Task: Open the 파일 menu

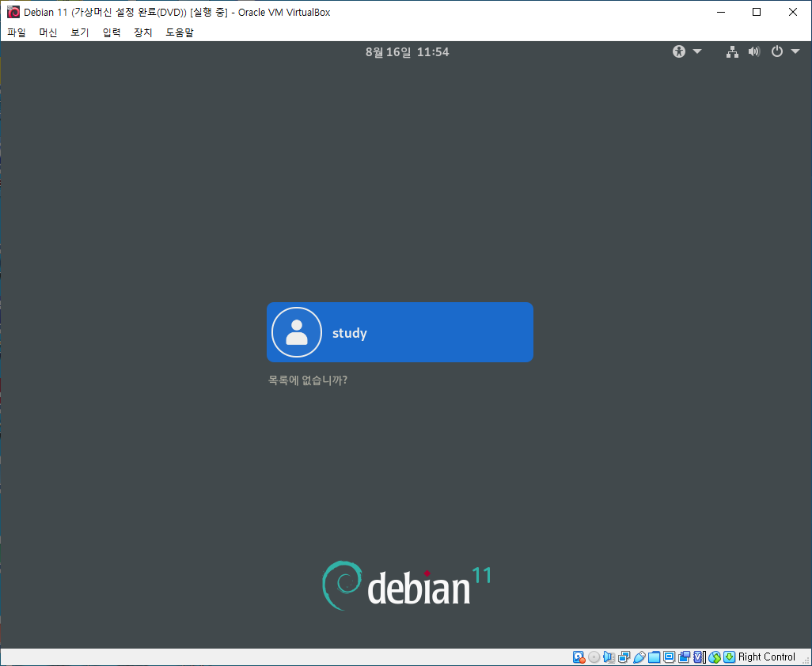Action: pyautogui.click(x=17, y=32)
